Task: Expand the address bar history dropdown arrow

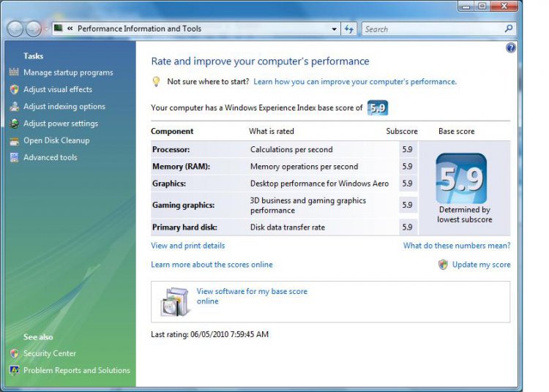Action: pyautogui.click(x=334, y=29)
